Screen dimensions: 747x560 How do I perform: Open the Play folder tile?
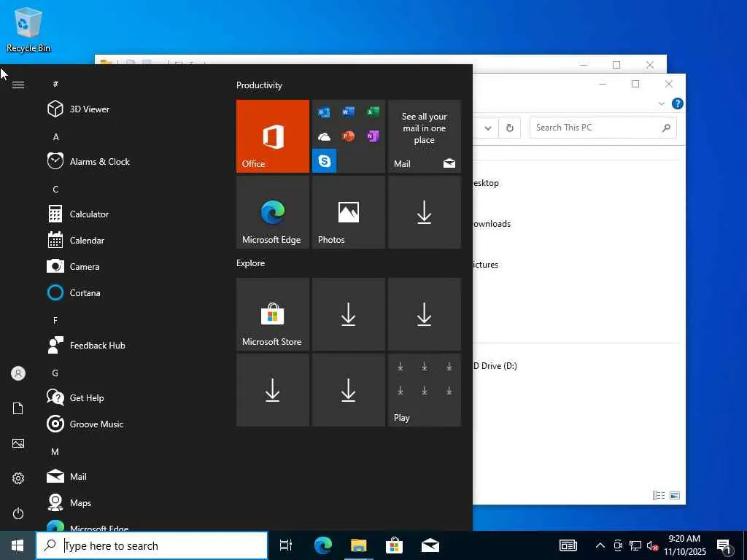click(424, 390)
